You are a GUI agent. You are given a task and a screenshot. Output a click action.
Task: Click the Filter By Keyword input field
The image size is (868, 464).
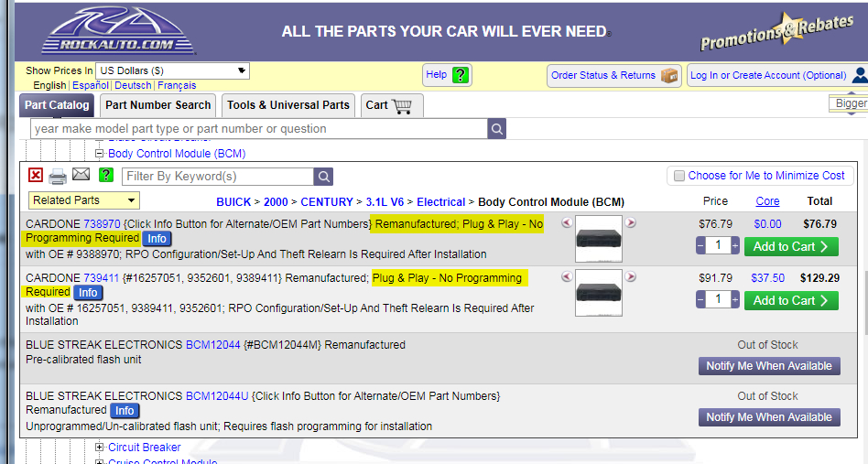(x=217, y=177)
